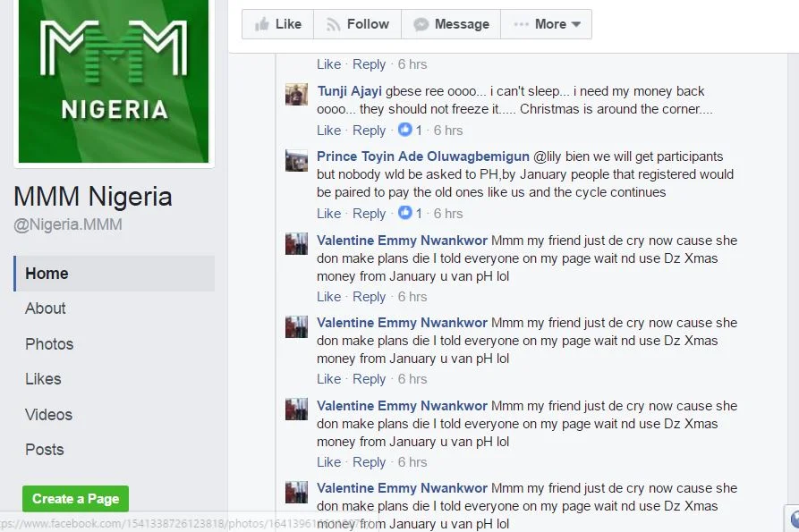Screen dimensions: 799x532
Task: Reply to Tunji Ajayi's comment
Action: pos(369,131)
